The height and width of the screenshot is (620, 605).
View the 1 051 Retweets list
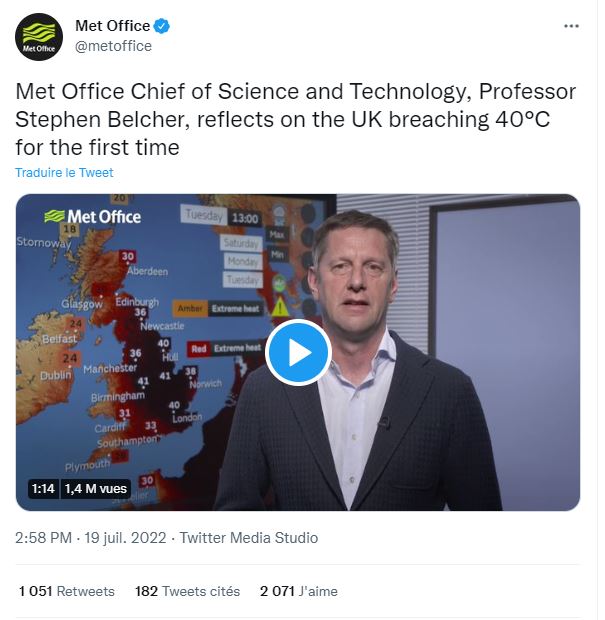67,591
